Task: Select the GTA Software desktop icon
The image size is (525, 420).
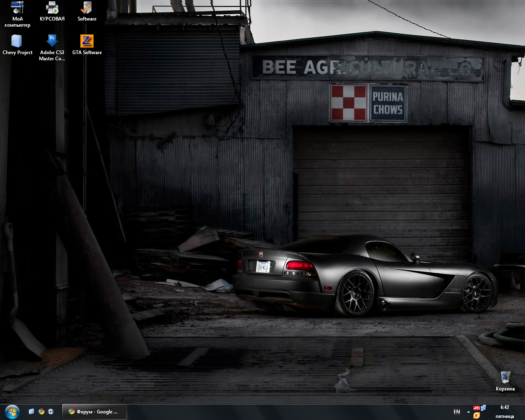Action: (87, 45)
